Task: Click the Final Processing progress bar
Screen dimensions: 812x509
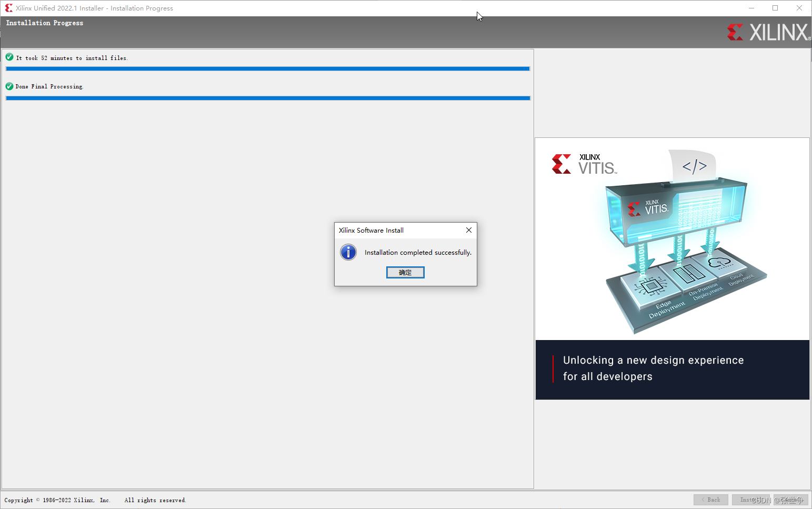Action: [x=267, y=98]
